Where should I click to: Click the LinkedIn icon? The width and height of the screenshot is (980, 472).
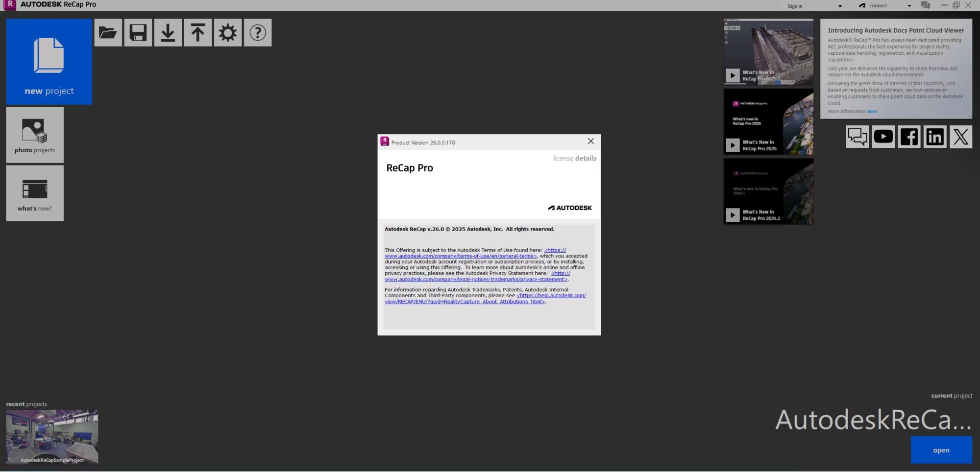coord(935,136)
